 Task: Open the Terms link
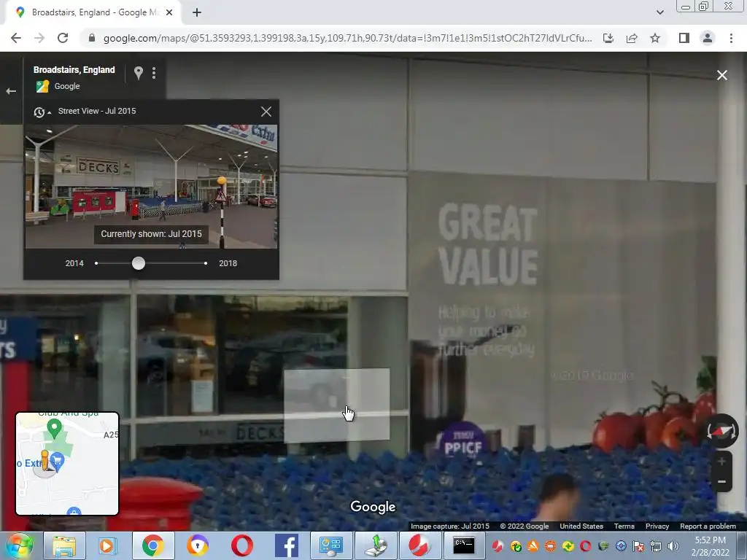624,526
